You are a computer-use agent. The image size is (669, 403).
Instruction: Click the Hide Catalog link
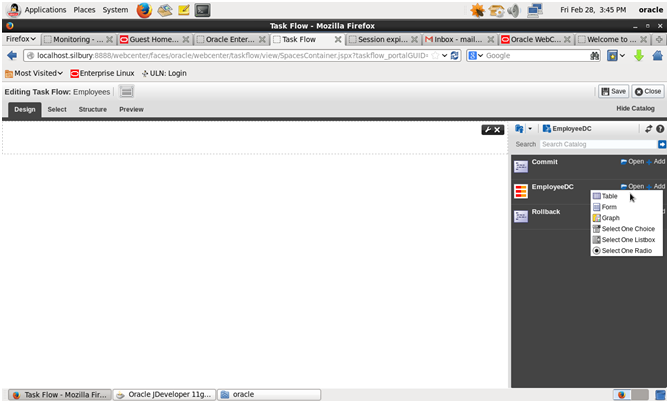point(635,109)
